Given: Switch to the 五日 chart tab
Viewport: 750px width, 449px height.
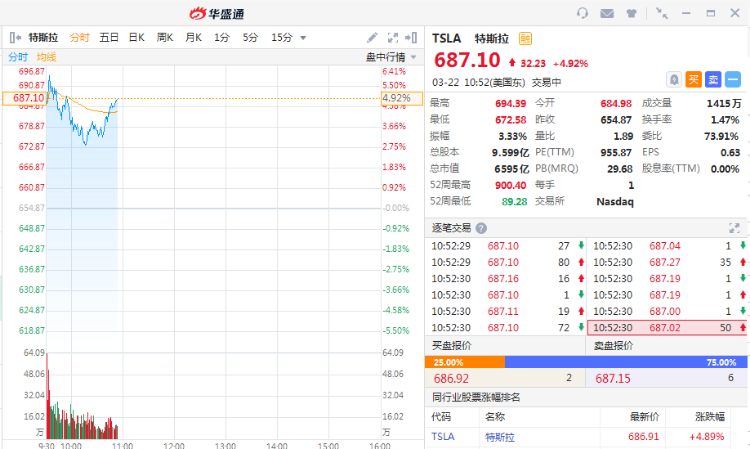Looking at the screenshot, I should tap(108, 37).
